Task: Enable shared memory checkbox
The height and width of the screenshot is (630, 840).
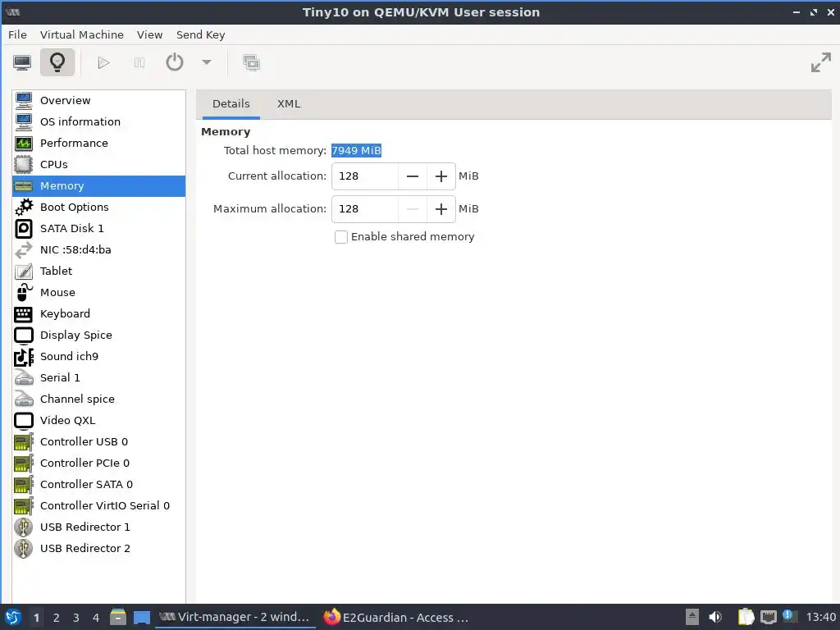Action: 340,237
